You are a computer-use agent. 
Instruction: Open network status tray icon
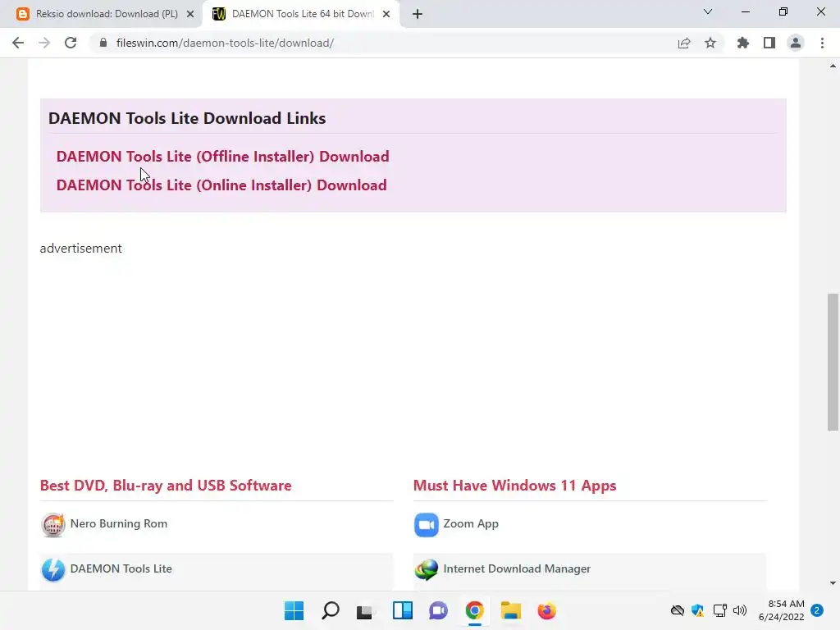719,610
